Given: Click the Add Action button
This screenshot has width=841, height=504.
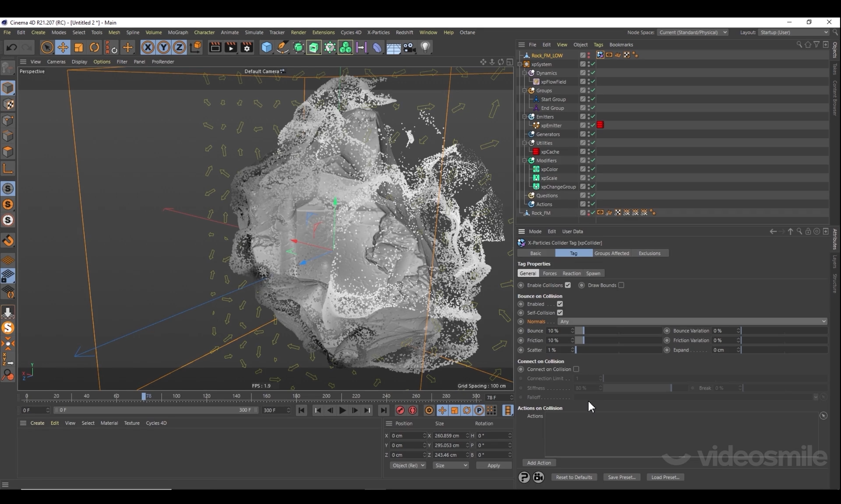Looking at the screenshot, I should (x=539, y=463).
